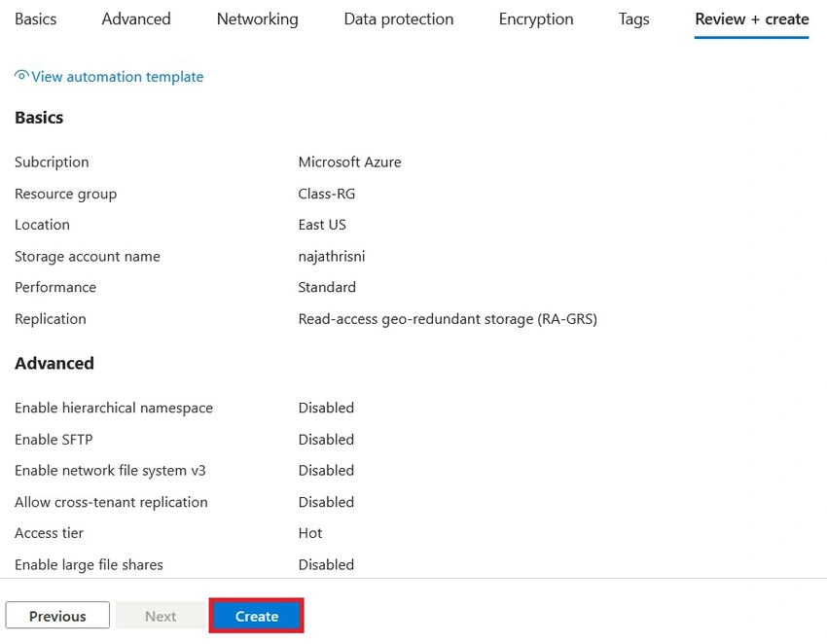Screen dimensions: 827x644
Task: Click the Microsoft Azure subscription value
Action: (349, 161)
